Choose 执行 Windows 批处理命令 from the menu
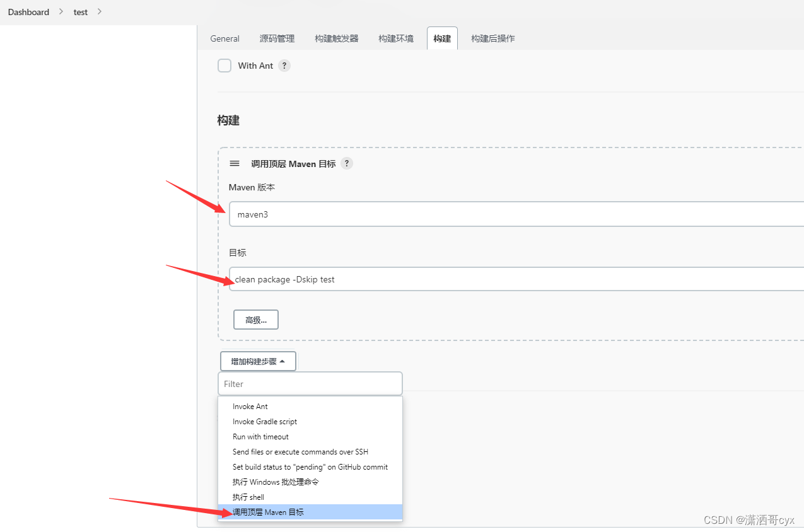This screenshot has width=804, height=532. [310, 482]
